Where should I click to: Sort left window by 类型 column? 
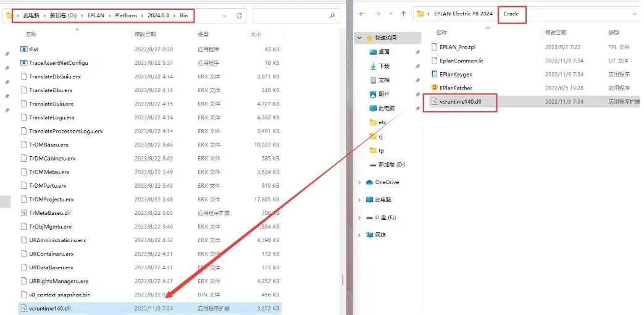pyautogui.click(x=203, y=35)
